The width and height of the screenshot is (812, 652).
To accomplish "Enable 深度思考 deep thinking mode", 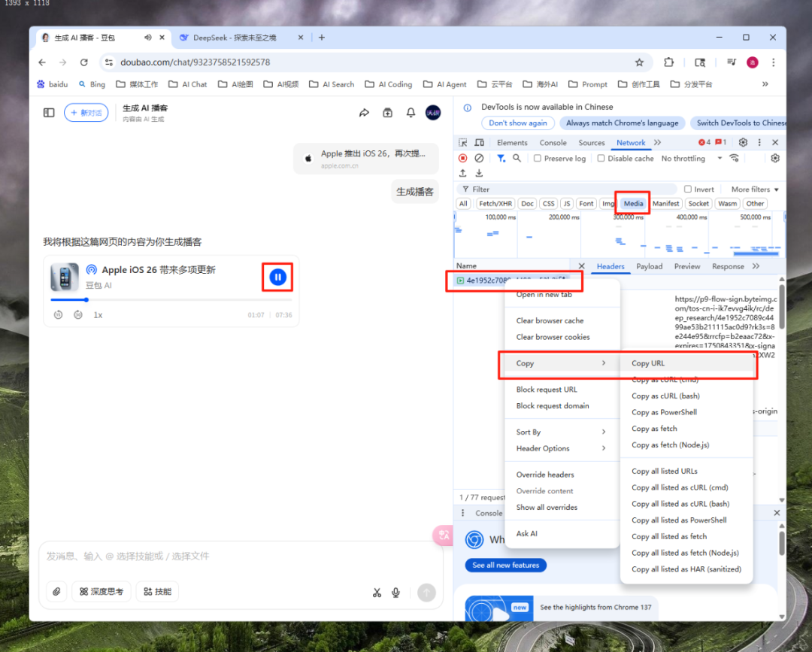I will 101,591.
